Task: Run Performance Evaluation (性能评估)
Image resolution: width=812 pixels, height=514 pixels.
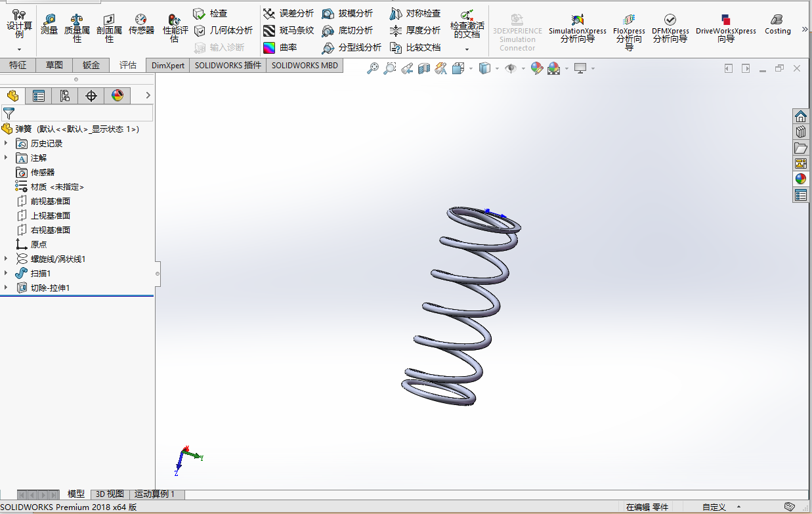Action: pyautogui.click(x=175, y=28)
